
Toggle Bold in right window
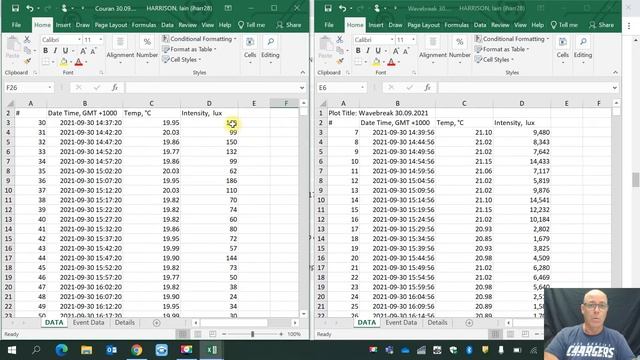click(x=358, y=51)
